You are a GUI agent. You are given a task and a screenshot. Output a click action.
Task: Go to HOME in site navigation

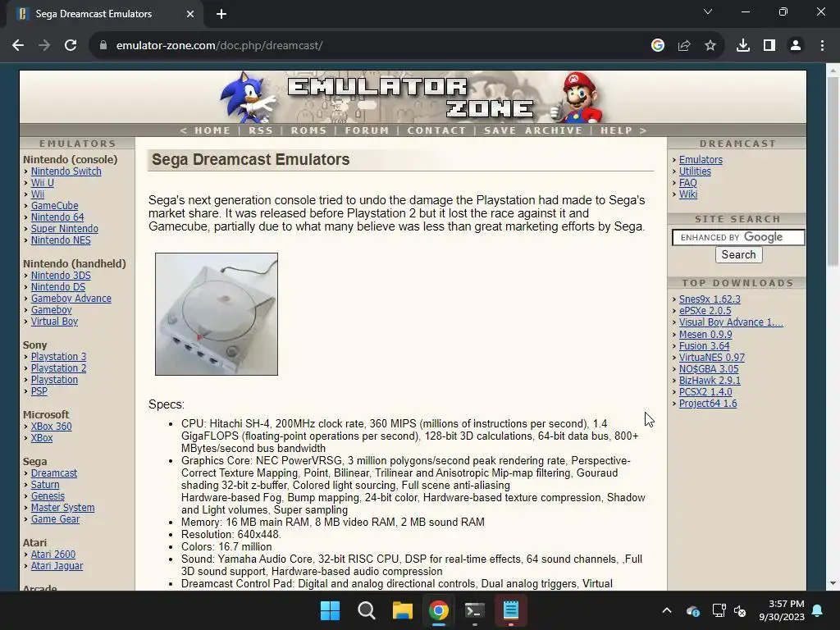tap(212, 130)
